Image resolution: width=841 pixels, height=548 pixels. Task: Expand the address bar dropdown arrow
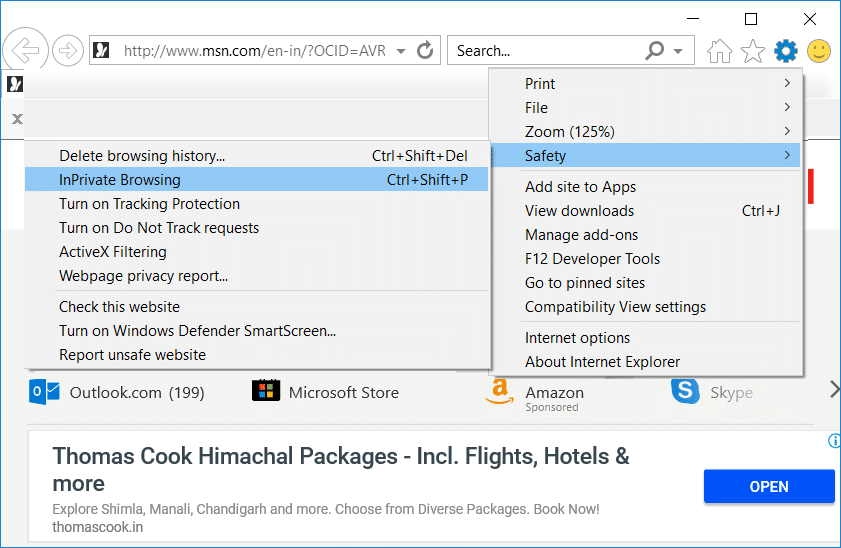(401, 51)
